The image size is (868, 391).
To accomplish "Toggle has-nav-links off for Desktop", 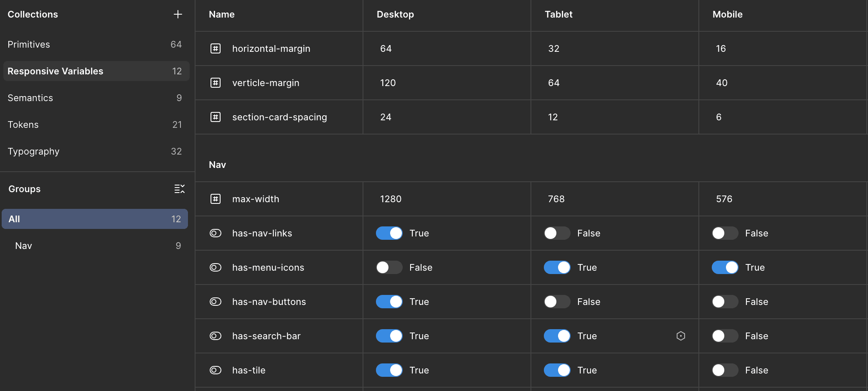I will coord(389,233).
